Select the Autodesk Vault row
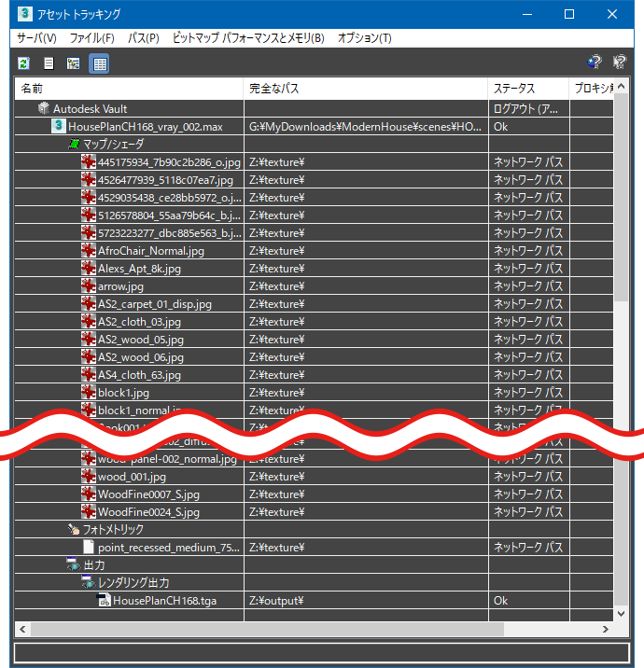Image resolution: width=644 pixels, height=668 pixels. 315,108
